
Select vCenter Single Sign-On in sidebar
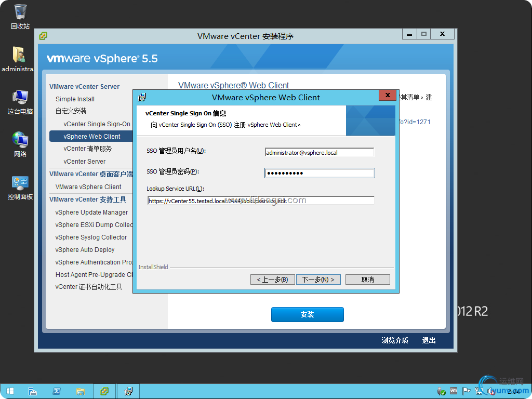point(97,124)
